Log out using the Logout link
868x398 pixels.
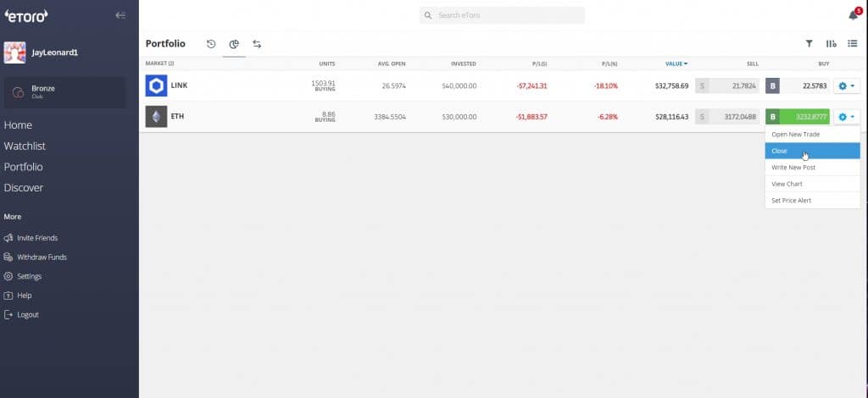click(28, 315)
